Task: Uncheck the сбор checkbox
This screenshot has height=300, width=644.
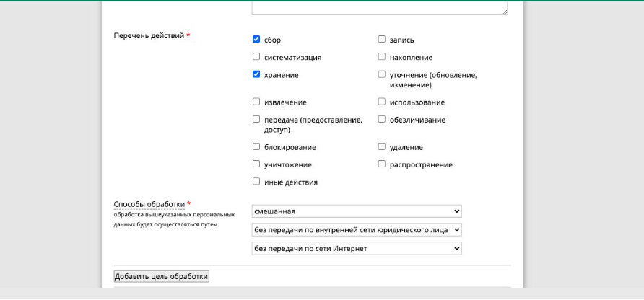Action: (256, 40)
